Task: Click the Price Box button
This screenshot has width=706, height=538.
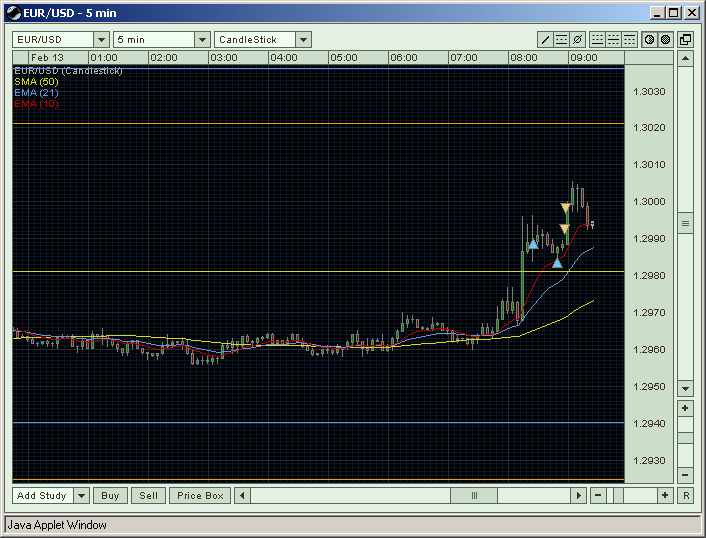Action: (200, 495)
